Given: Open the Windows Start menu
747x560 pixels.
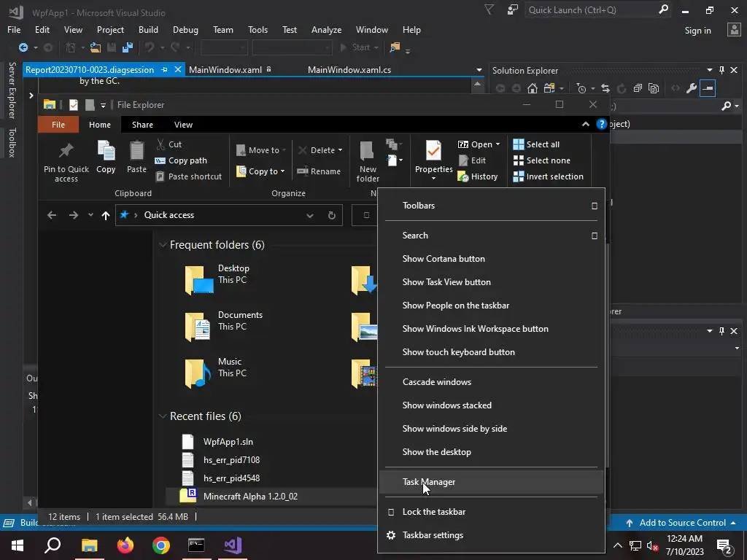Looking at the screenshot, I should point(18,545).
